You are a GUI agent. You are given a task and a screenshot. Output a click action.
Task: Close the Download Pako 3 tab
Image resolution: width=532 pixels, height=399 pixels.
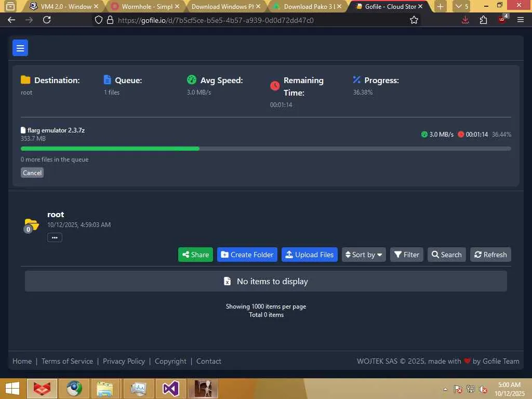point(339,6)
